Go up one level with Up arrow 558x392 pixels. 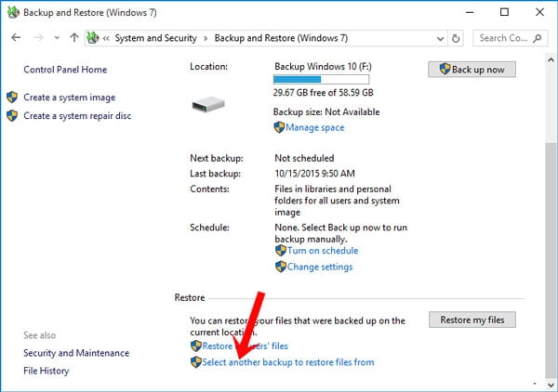[x=74, y=38]
